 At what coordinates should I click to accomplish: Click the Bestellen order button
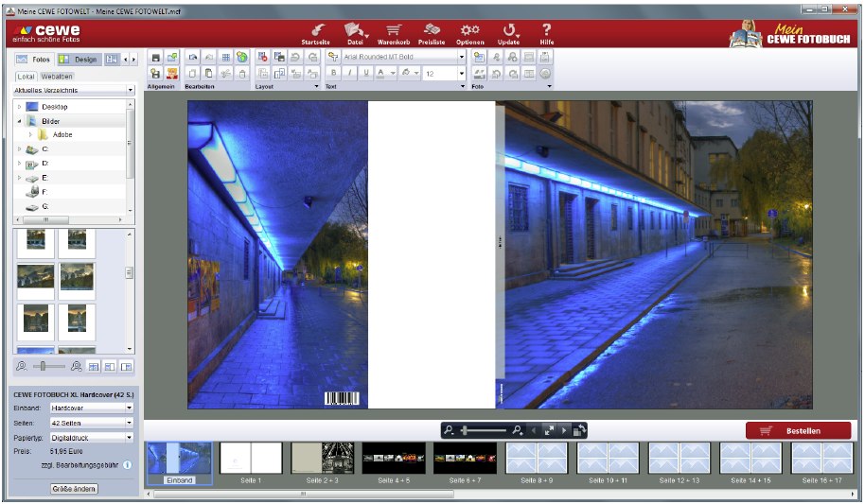[797, 431]
